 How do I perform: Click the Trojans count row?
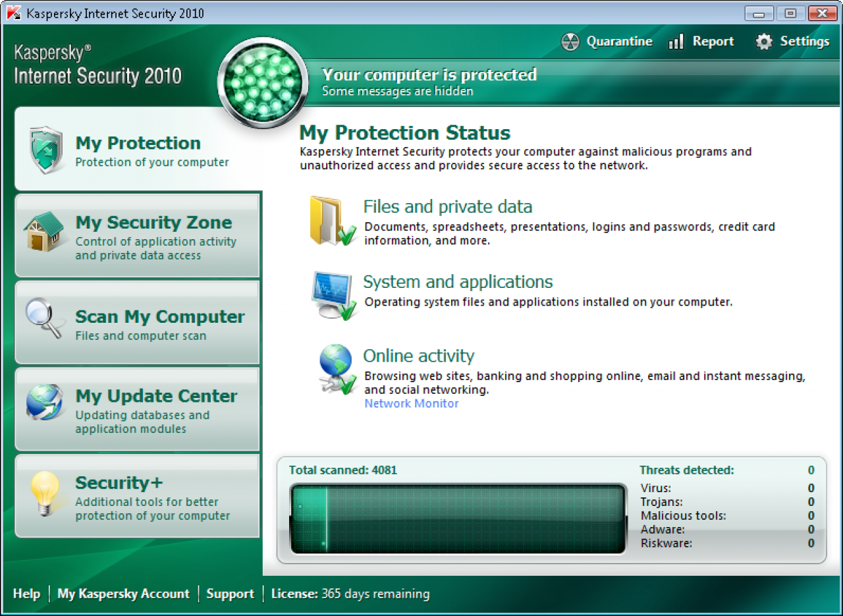[728, 502]
